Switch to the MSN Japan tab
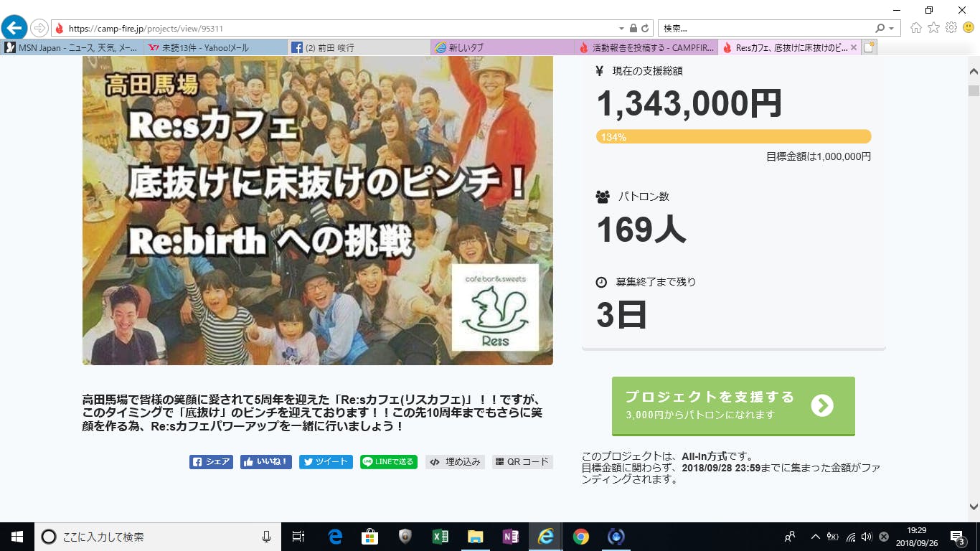980x551 pixels. [x=72, y=48]
